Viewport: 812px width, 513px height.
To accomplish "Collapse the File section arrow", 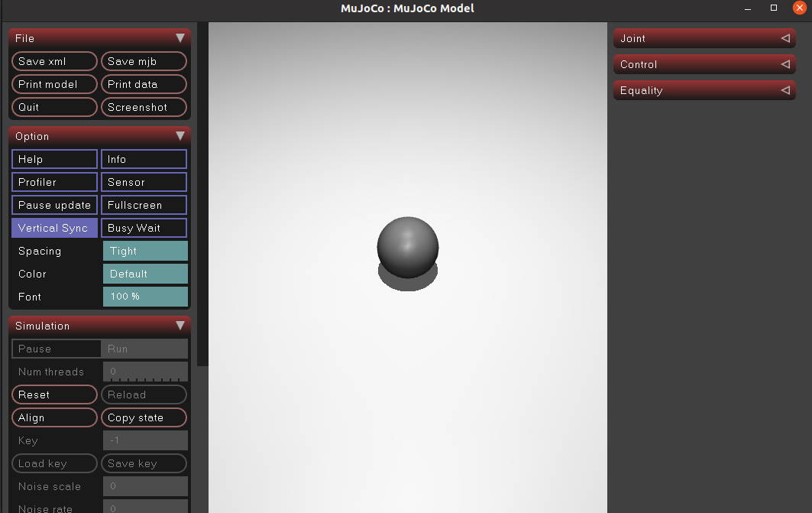I will [180, 37].
